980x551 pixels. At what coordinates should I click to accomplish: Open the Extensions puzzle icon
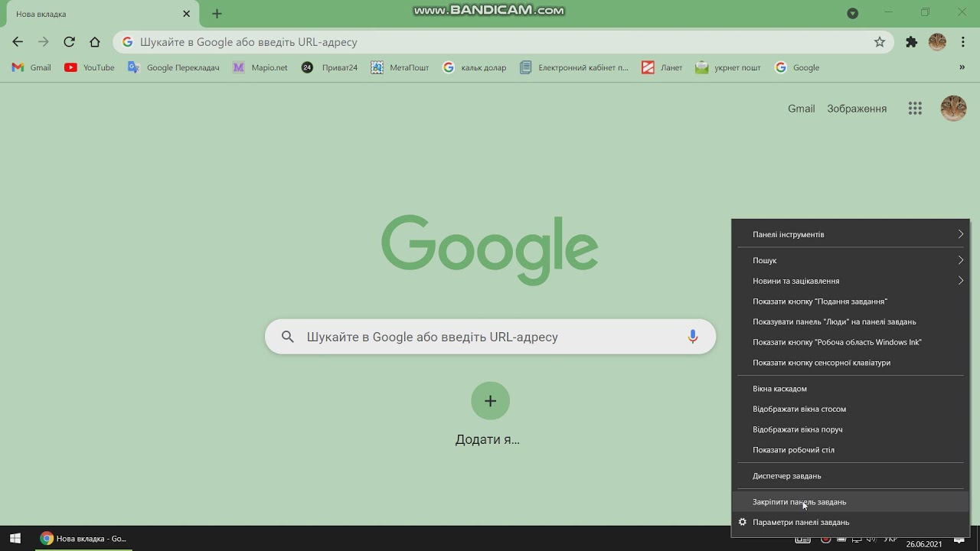(x=911, y=42)
